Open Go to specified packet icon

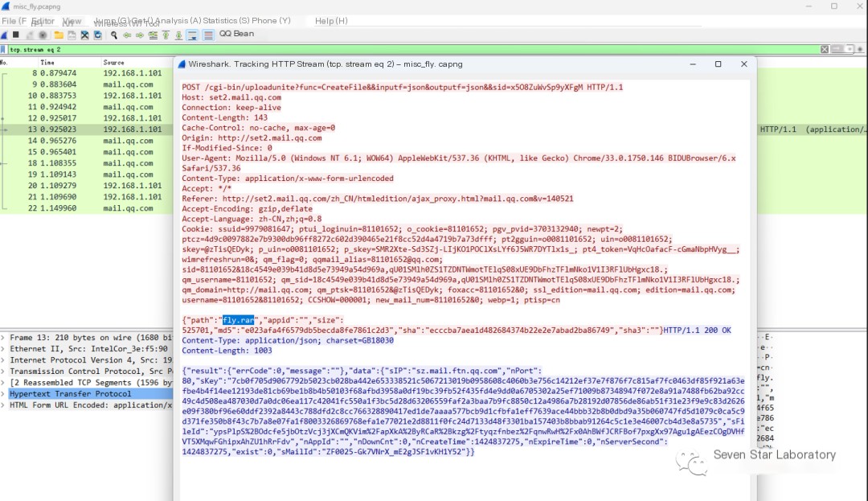point(153,35)
